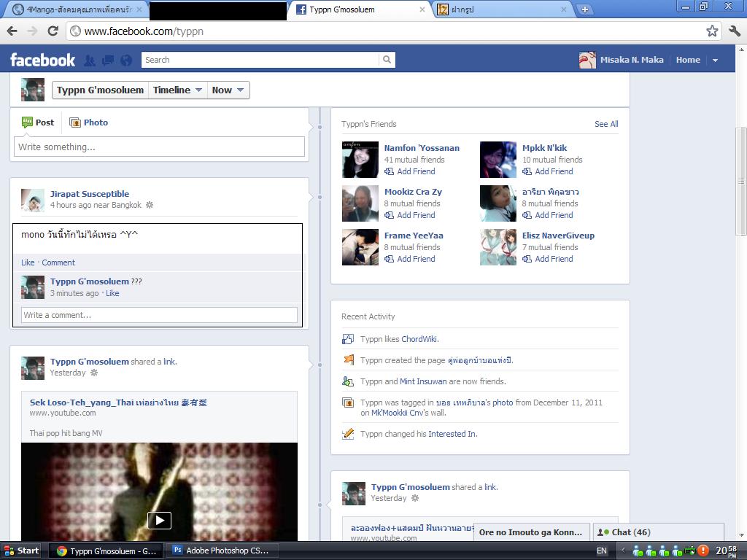
Task: Like Jirapat's post
Action: pyautogui.click(x=28, y=262)
